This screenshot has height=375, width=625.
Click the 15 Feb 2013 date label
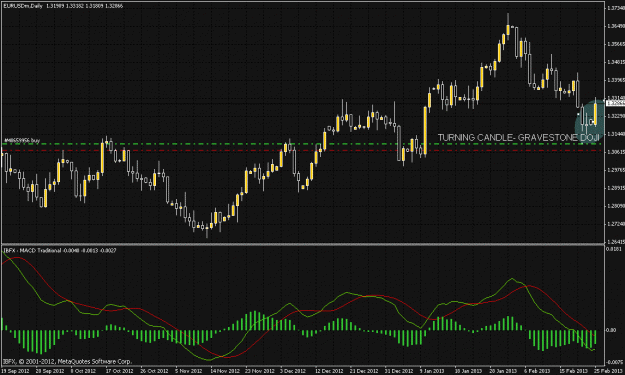(573, 371)
